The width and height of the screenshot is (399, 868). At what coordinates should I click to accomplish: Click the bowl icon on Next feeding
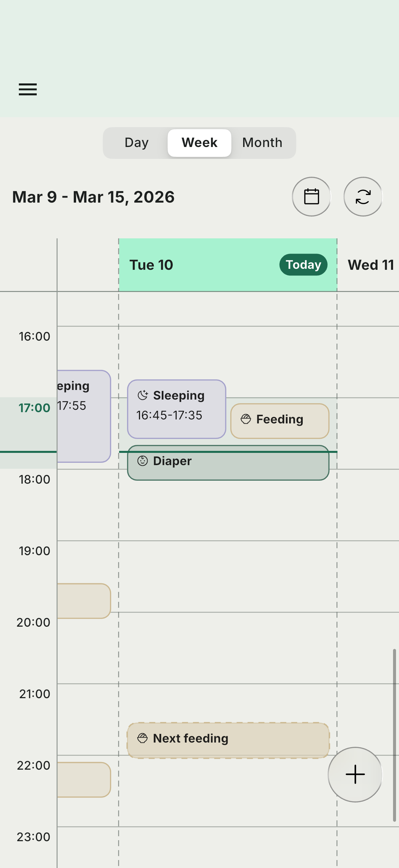pyautogui.click(x=142, y=738)
